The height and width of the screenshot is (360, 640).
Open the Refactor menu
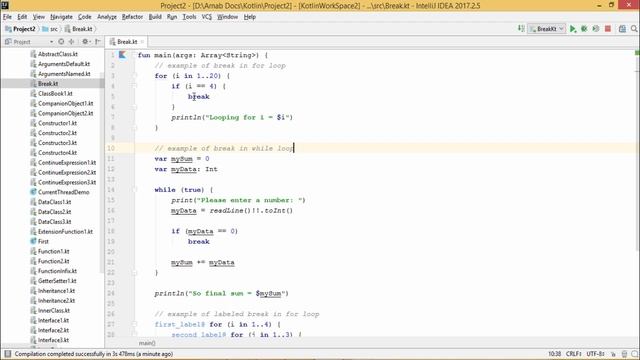(x=132, y=17)
